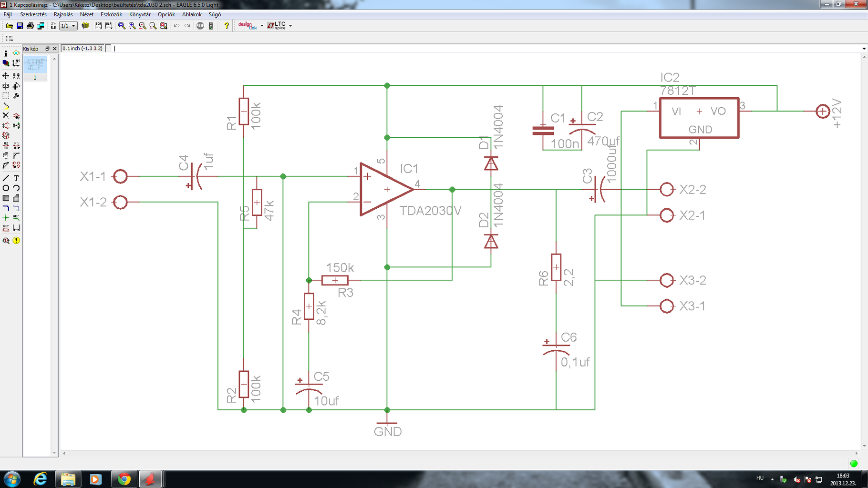The height and width of the screenshot is (488, 868).
Task: Open the command line history dropdown
Action: [864, 49]
